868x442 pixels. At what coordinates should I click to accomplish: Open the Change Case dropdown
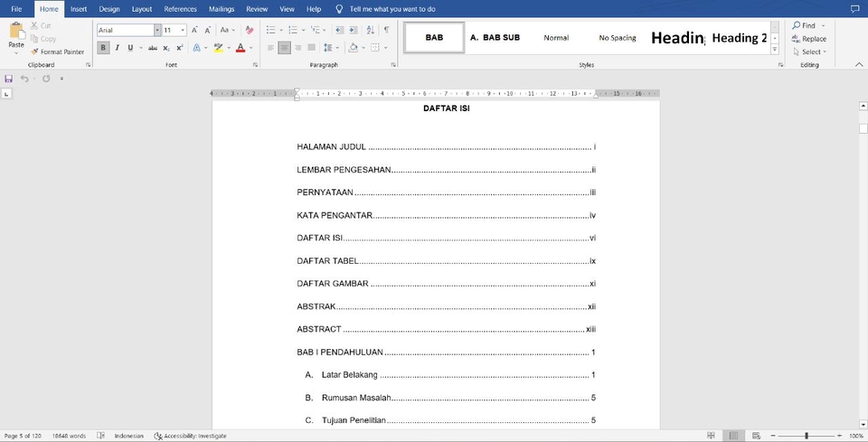tap(227, 31)
